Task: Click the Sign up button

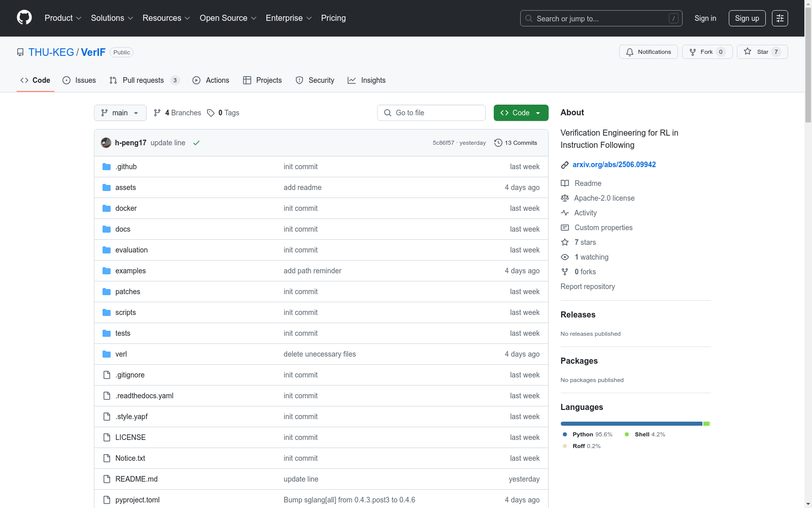Action: [747, 18]
